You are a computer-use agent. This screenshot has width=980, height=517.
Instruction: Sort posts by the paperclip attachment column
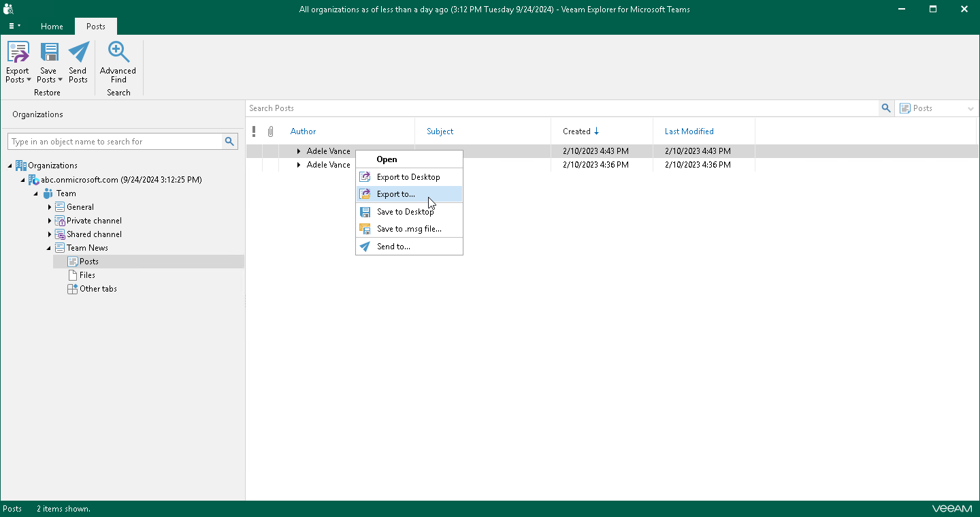270,131
